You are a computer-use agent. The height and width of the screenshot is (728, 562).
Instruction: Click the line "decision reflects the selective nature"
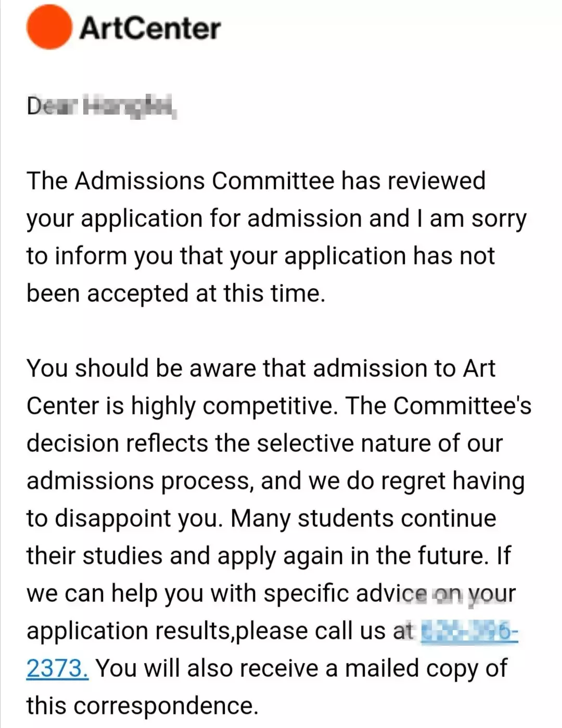click(x=264, y=444)
